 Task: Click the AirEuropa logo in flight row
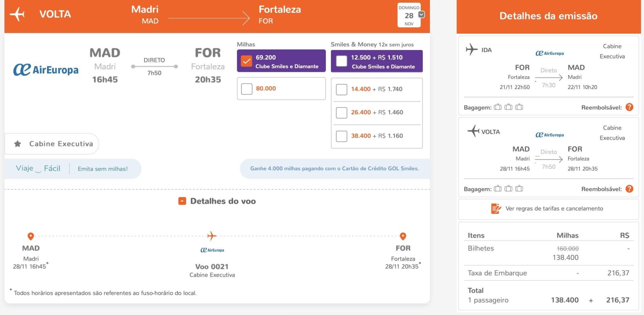click(x=46, y=70)
